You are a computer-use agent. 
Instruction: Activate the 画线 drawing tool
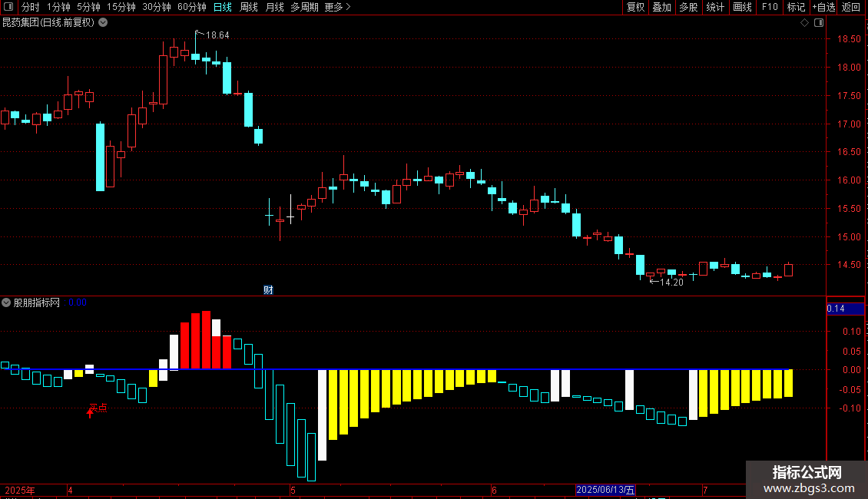coord(742,7)
